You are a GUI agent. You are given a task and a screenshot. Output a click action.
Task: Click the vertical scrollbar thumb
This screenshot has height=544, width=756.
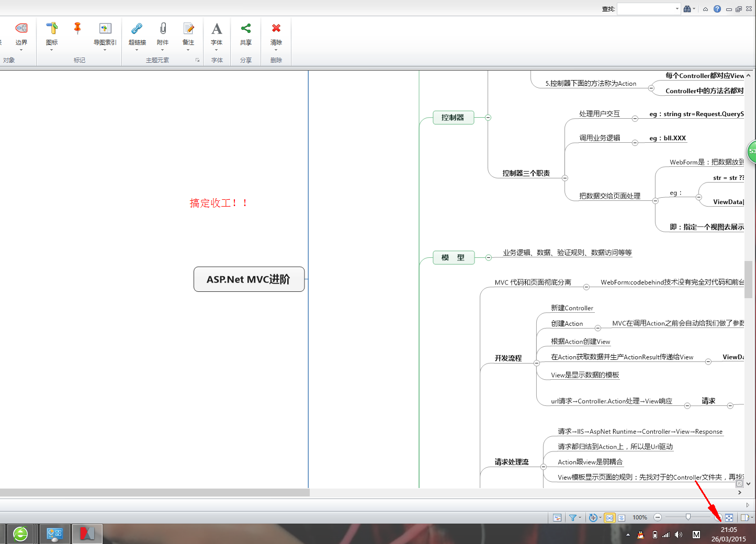[748, 280]
